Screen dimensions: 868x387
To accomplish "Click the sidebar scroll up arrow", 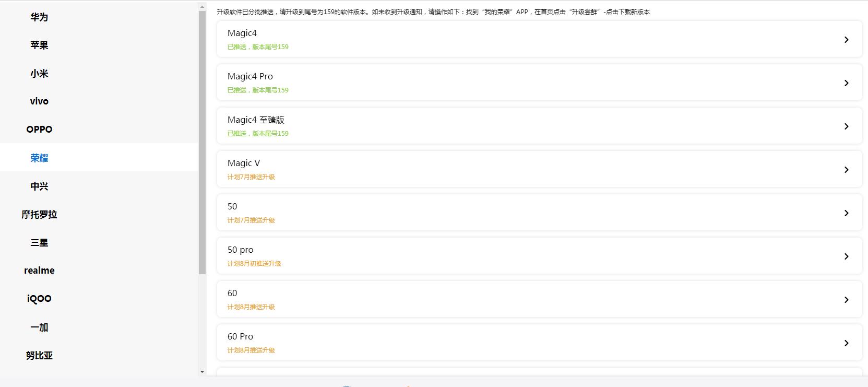I will (203, 7).
